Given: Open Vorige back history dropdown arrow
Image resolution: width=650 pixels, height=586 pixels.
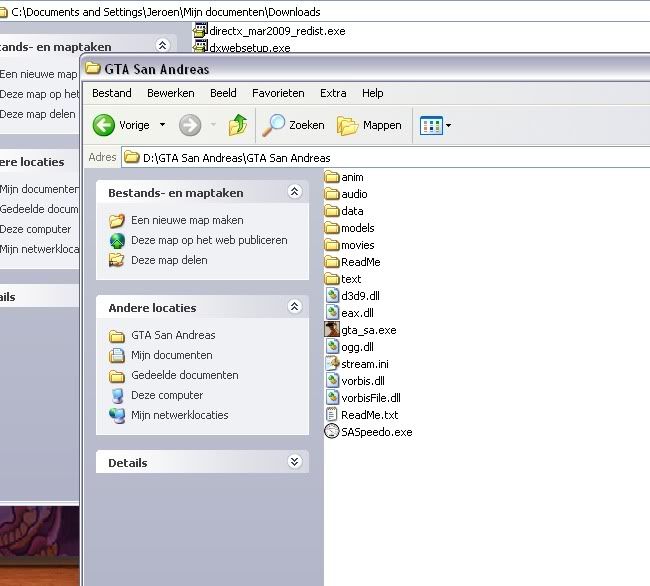Looking at the screenshot, I should (x=162, y=125).
